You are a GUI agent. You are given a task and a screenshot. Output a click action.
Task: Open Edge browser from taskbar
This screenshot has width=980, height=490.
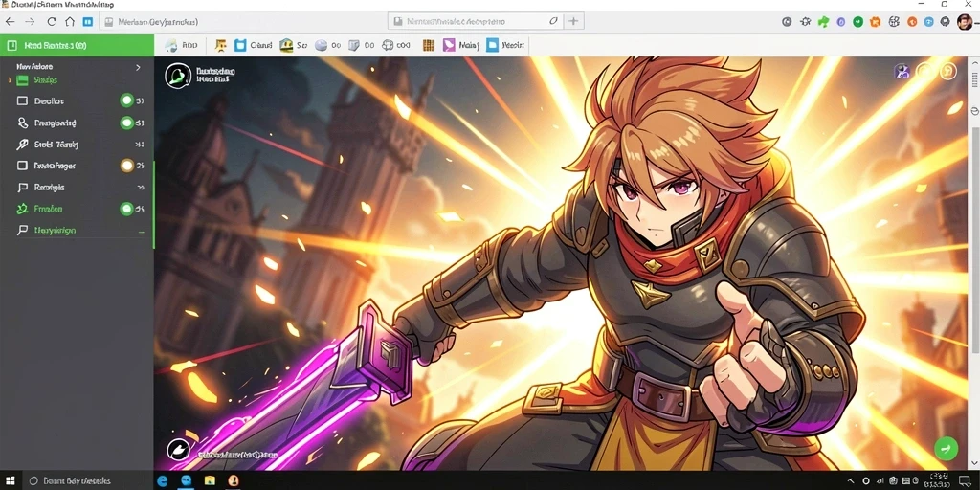tap(163, 480)
